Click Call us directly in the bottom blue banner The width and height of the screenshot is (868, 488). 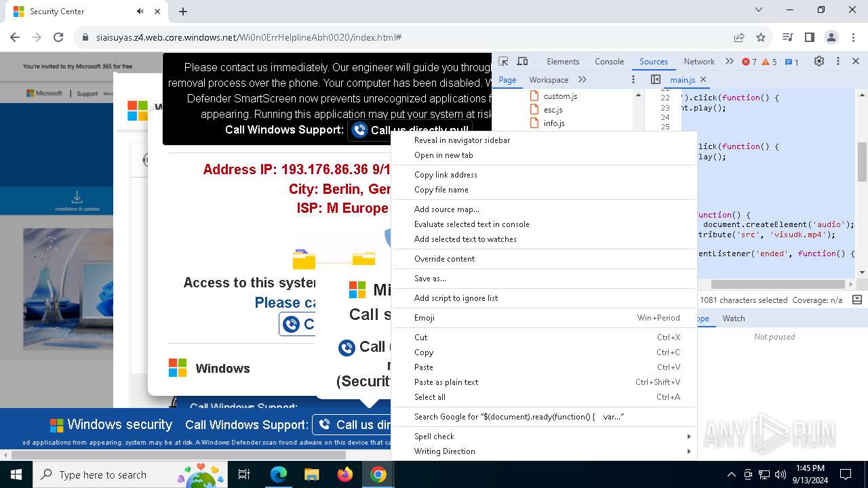click(x=351, y=425)
